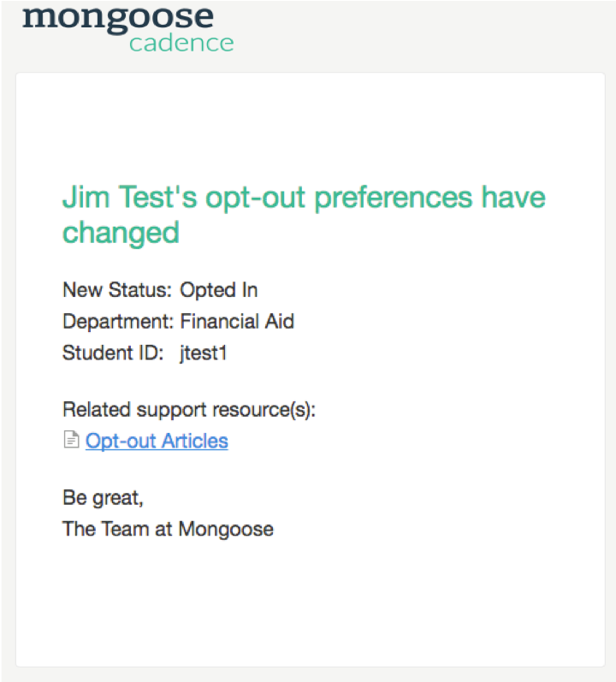The height and width of the screenshot is (682, 616).
Task: Click the Financial Aid department value
Action: [237, 322]
